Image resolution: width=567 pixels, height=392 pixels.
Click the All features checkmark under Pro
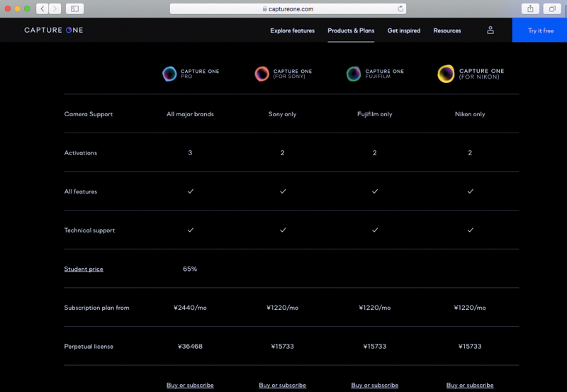pyautogui.click(x=190, y=191)
